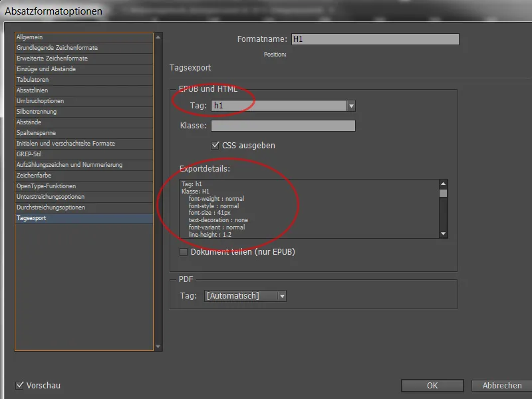
Task: Click the Abbrechen button
Action: (502, 386)
